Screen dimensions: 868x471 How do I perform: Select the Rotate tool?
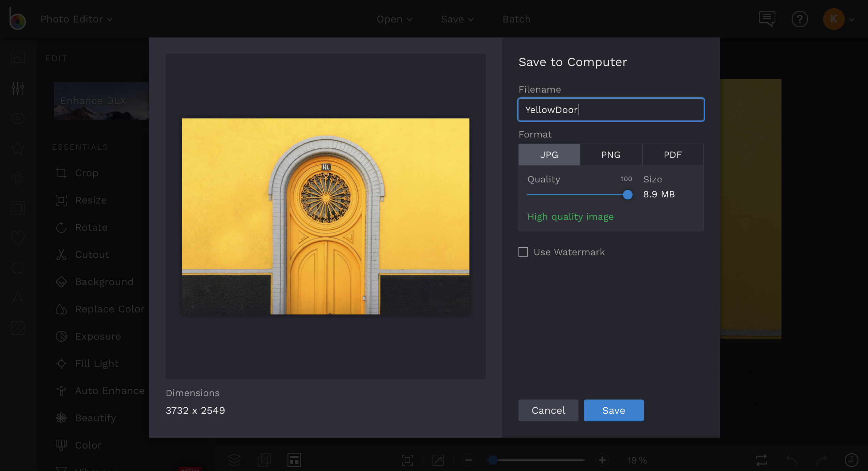(91, 227)
